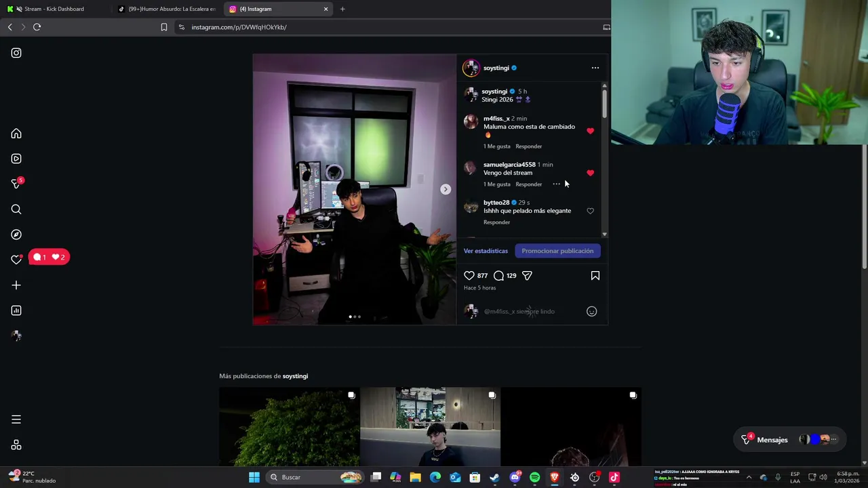
Task: View likes on m4fiss._x comment
Action: point(497,146)
